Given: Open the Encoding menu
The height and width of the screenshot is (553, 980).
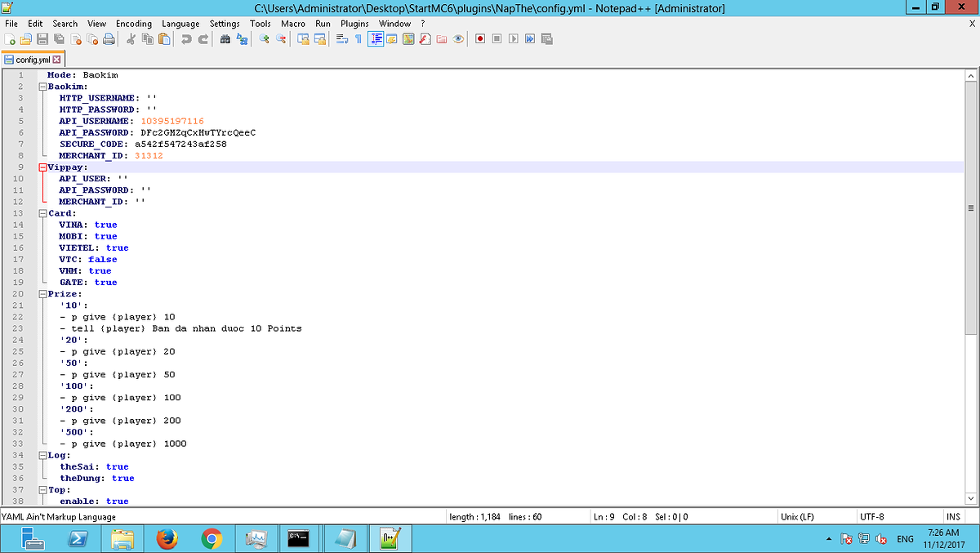Looking at the screenshot, I should 134,24.
